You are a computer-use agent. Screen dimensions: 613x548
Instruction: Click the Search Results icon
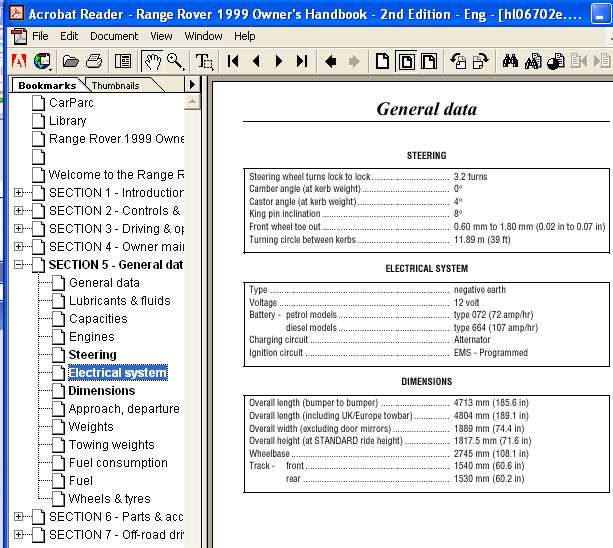(x=556, y=61)
